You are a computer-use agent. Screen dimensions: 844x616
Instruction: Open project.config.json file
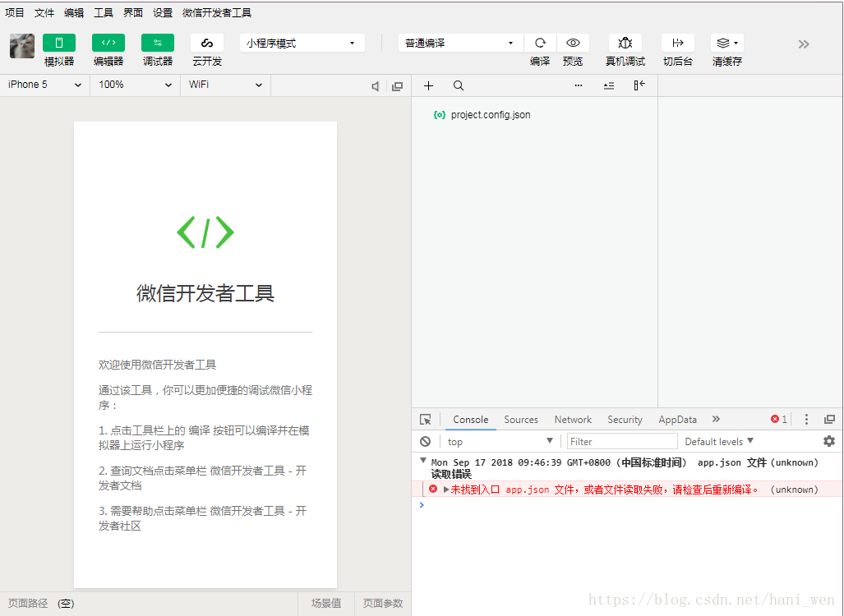tap(491, 115)
